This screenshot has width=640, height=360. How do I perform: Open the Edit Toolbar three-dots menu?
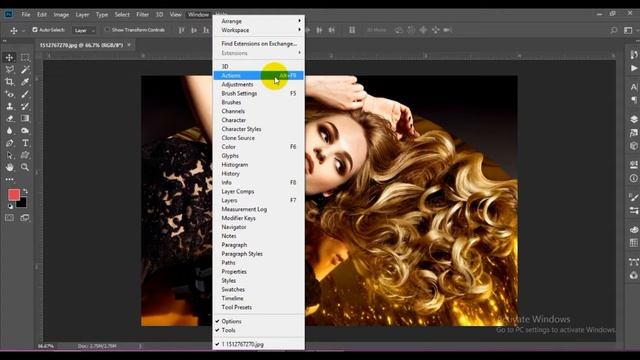[x=9, y=179]
